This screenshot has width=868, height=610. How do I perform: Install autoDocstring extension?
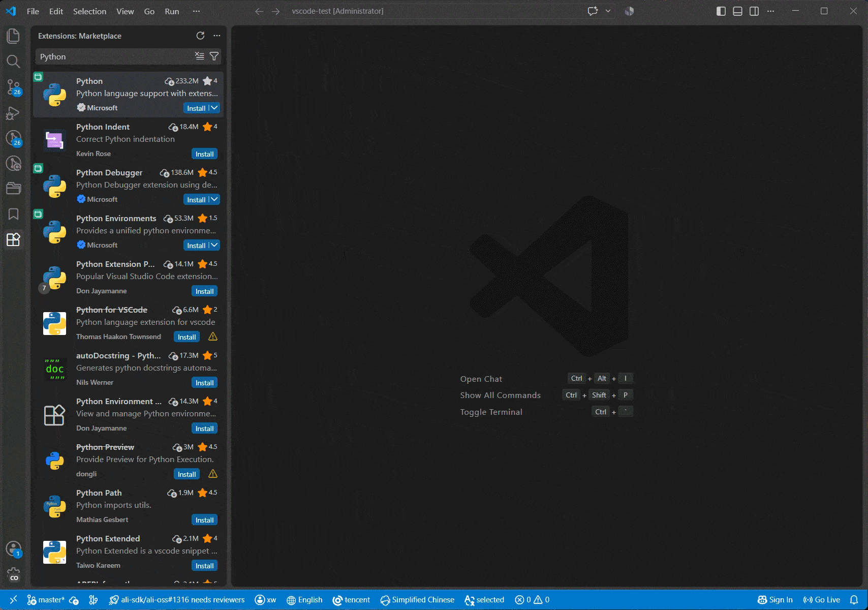click(x=204, y=383)
